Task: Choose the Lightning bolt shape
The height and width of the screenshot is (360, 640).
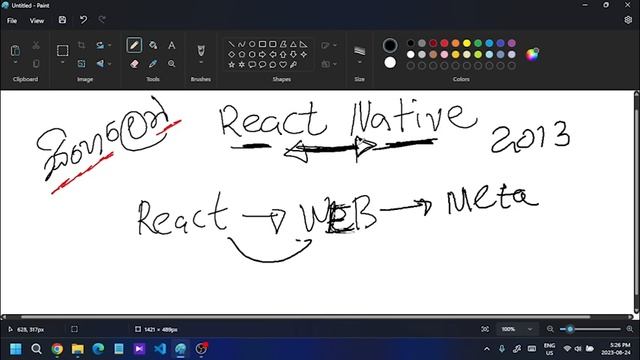Action: (293, 64)
